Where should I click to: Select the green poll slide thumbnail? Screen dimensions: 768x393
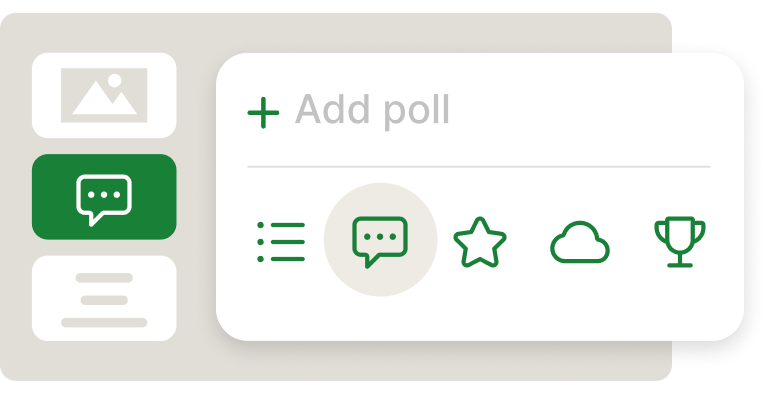click(104, 196)
